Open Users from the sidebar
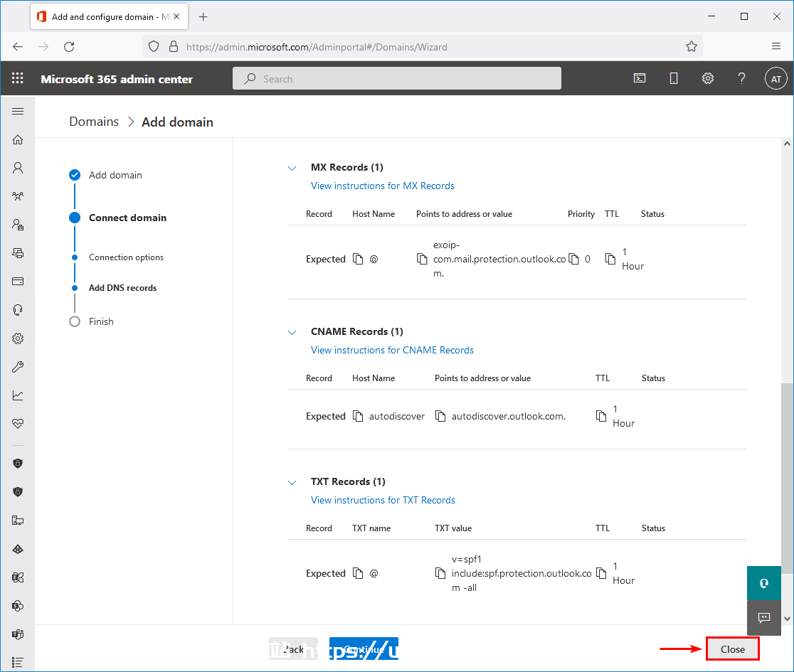This screenshot has width=794, height=672. click(x=18, y=168)
